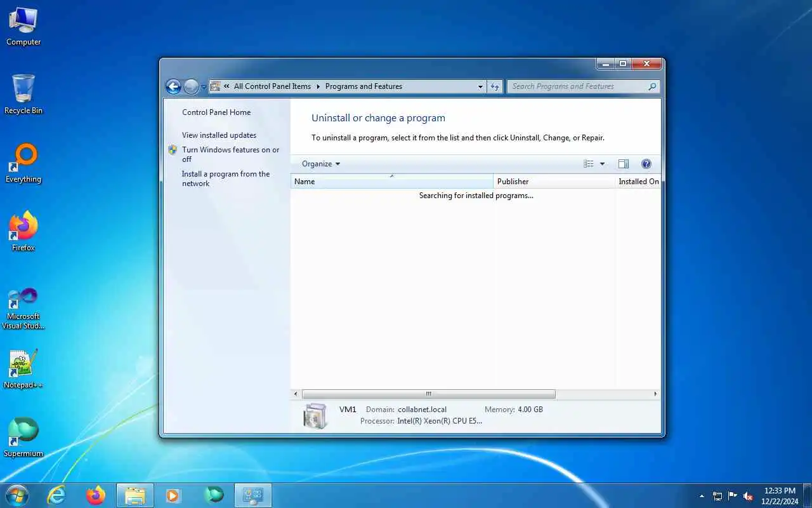Show the preview pane
812x508 pixels.
pos(624,164)
